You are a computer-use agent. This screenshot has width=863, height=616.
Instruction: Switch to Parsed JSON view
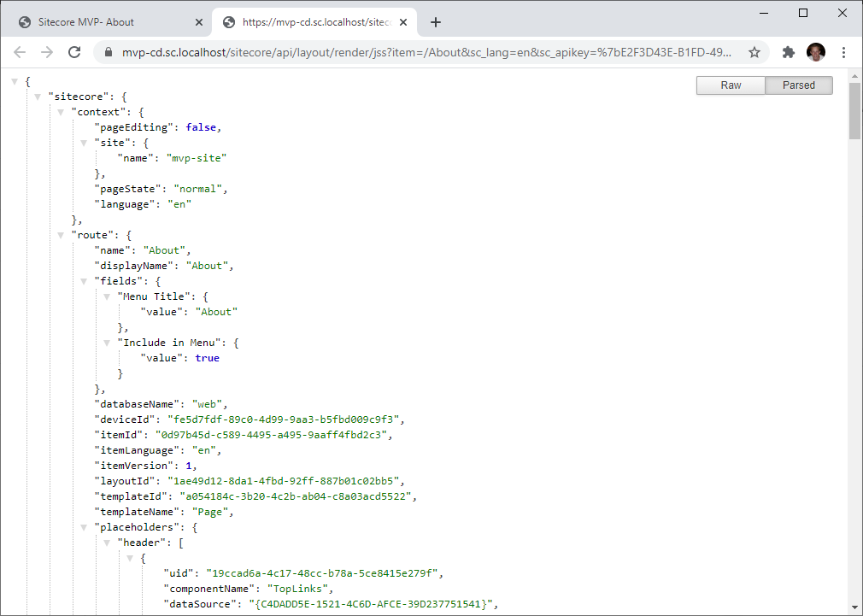point(799,85)
